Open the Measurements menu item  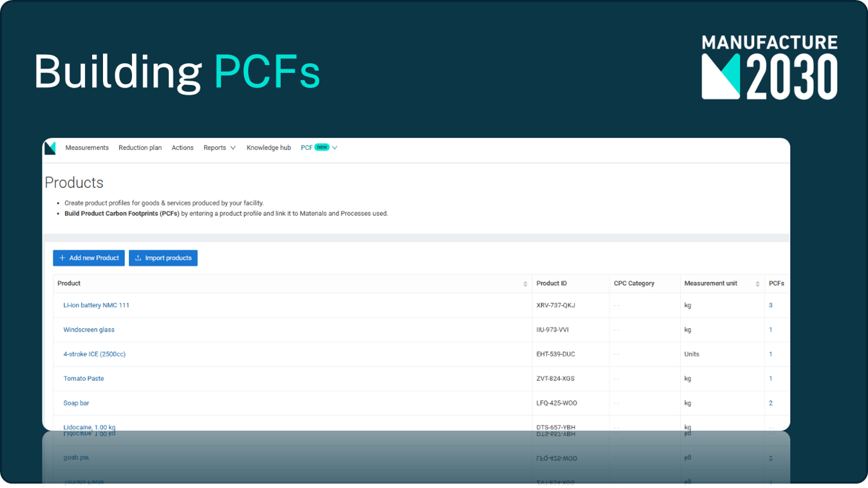pos(87,148)
